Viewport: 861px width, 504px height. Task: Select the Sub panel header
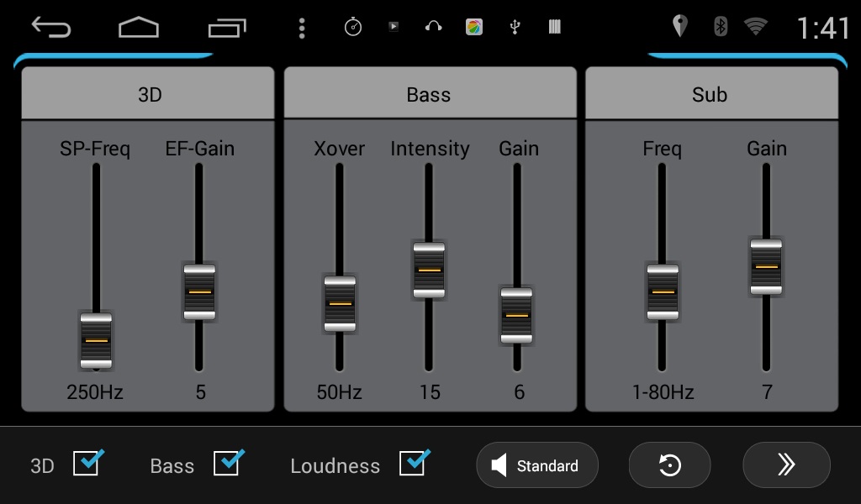(x=710, y=94)
